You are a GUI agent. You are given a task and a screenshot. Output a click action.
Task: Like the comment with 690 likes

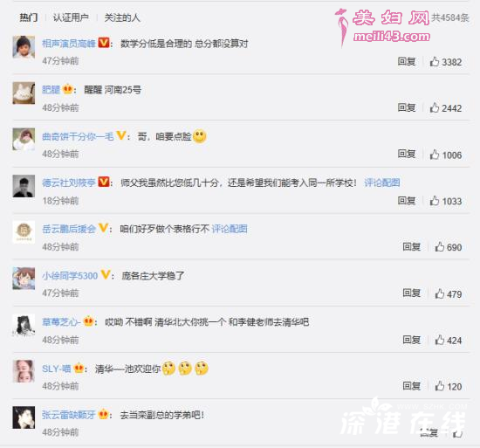pyautogui.click(x=440, y=247)
